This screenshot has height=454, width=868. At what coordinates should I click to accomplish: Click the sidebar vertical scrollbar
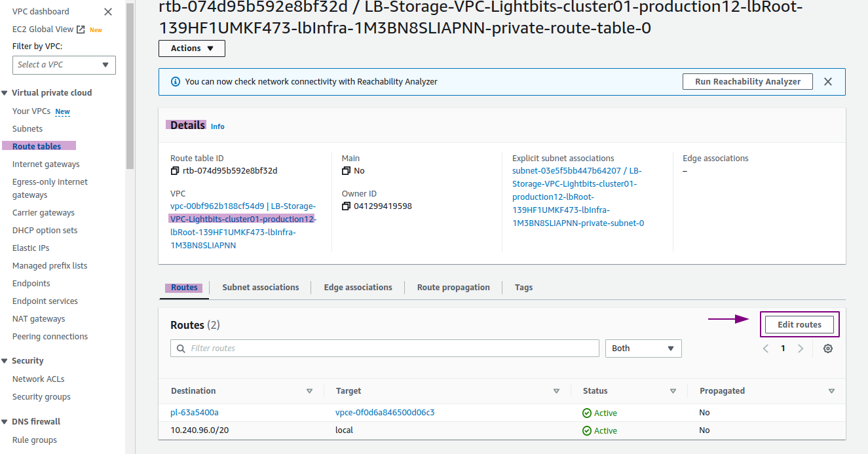click(130, 85)
